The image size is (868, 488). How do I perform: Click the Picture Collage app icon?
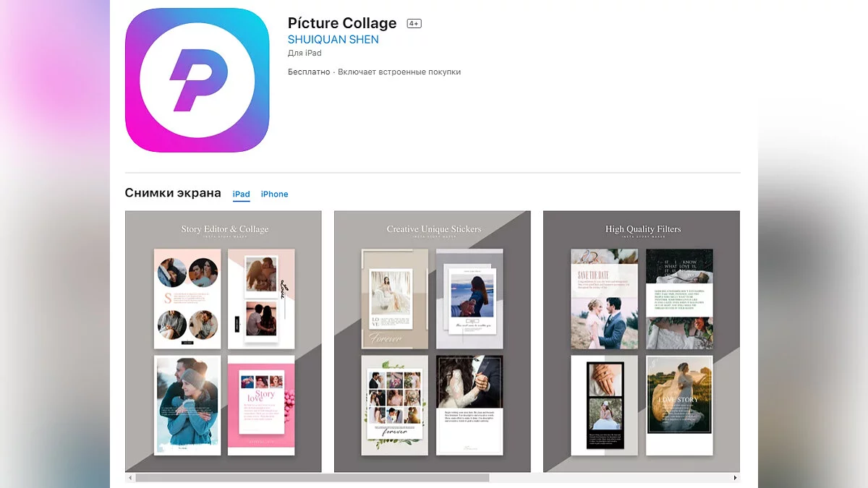point(197,80)
